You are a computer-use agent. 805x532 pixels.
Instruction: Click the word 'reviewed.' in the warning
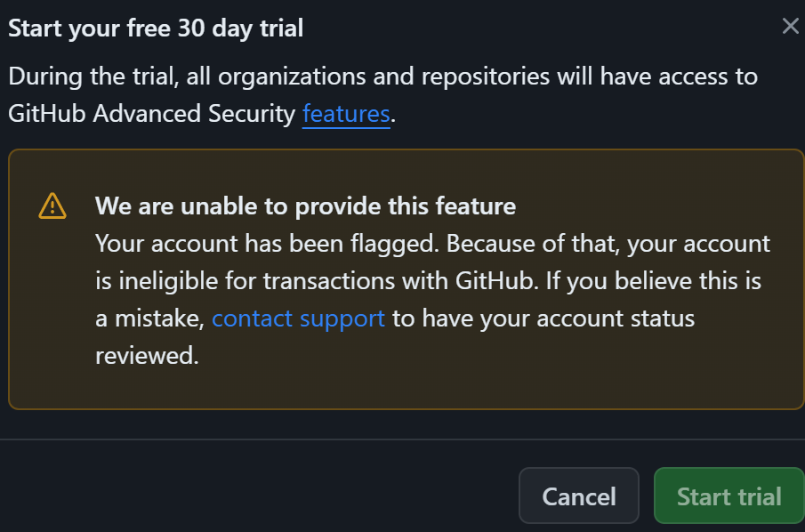pos(147,356)
